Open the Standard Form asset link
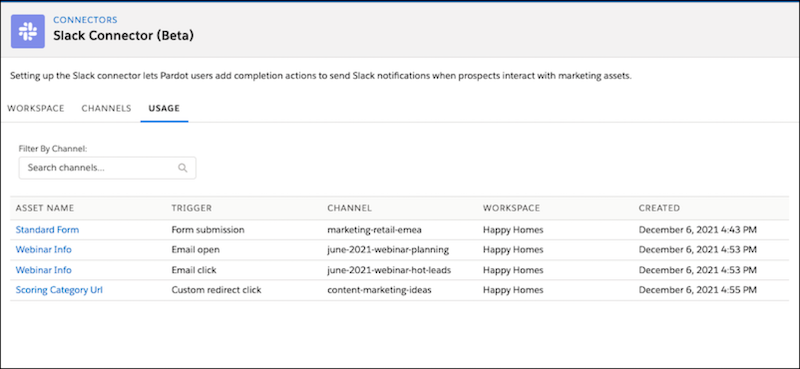800x369 pixels. coord(47,230)
